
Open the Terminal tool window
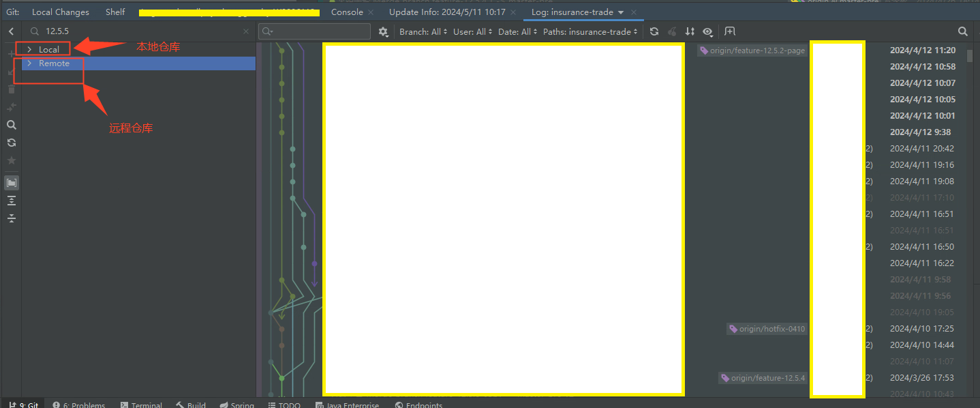(x=141, y=405)
